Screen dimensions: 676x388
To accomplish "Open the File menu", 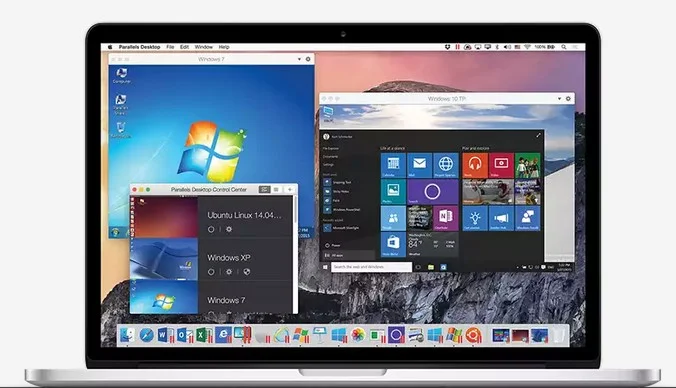I will (170, 47).
